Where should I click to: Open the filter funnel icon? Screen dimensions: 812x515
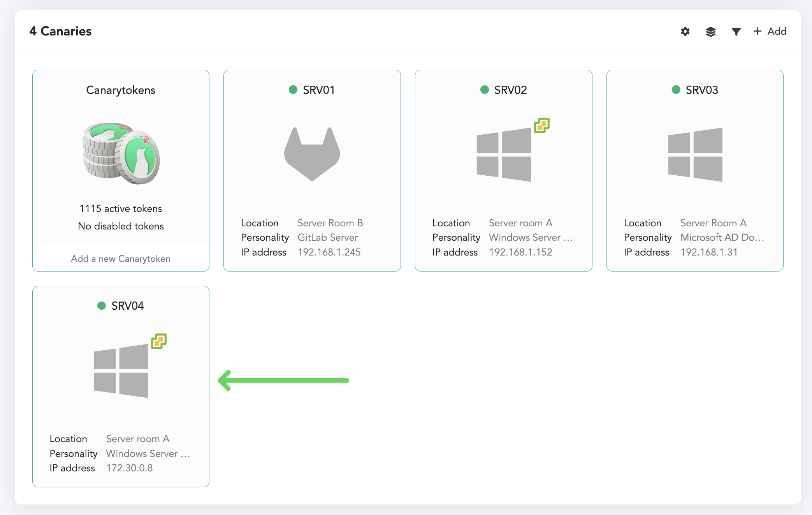coord(736,32)
